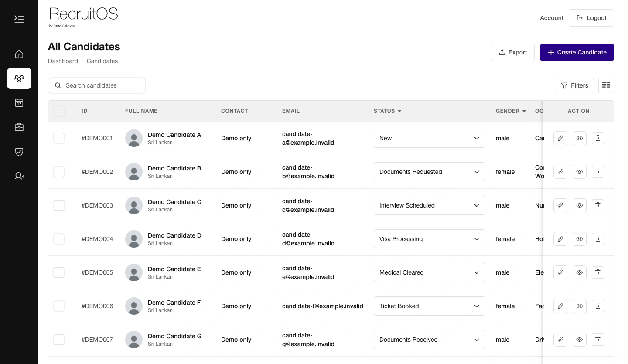Edit Demo Candidate B with pencil icon
The width and height of the screenshot is (628, 364).
click(x=560, y=172)
